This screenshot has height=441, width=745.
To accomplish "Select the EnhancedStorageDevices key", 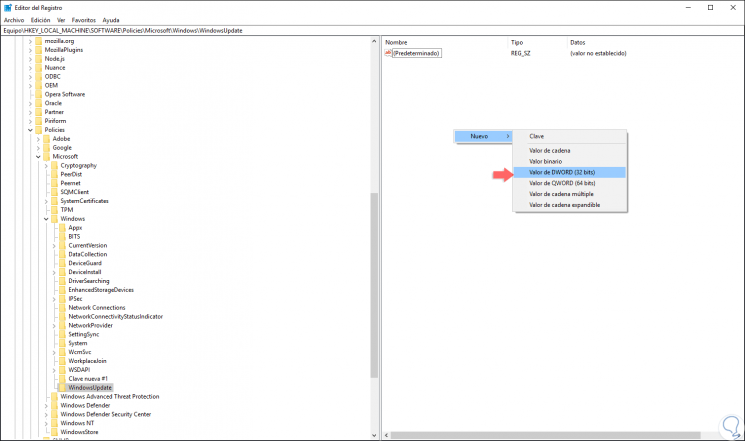I will click(x=101, y=290).
